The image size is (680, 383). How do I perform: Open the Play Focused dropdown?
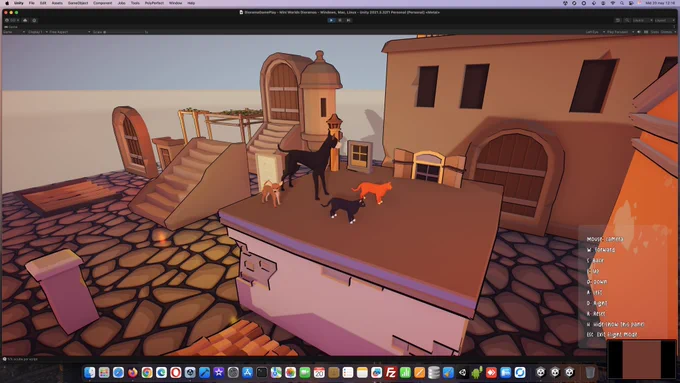620,32
